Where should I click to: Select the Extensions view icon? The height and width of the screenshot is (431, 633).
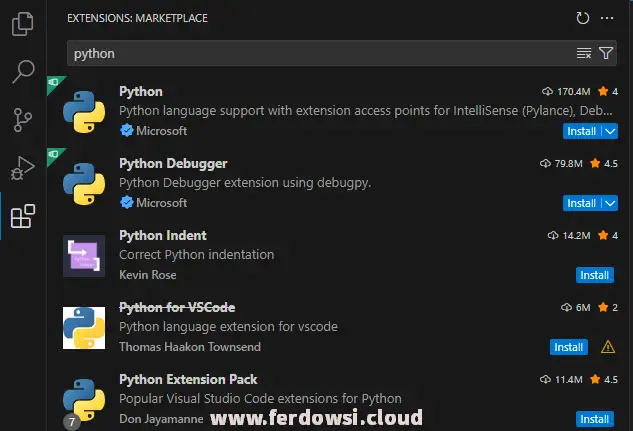23,216
